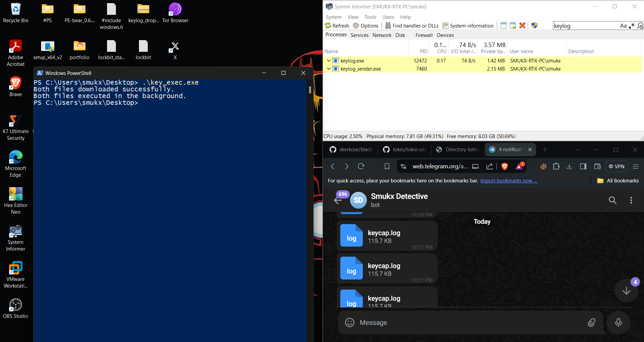Click the red X terminate icon
Viewport: 644px width, 342px height.
(522, 26)
